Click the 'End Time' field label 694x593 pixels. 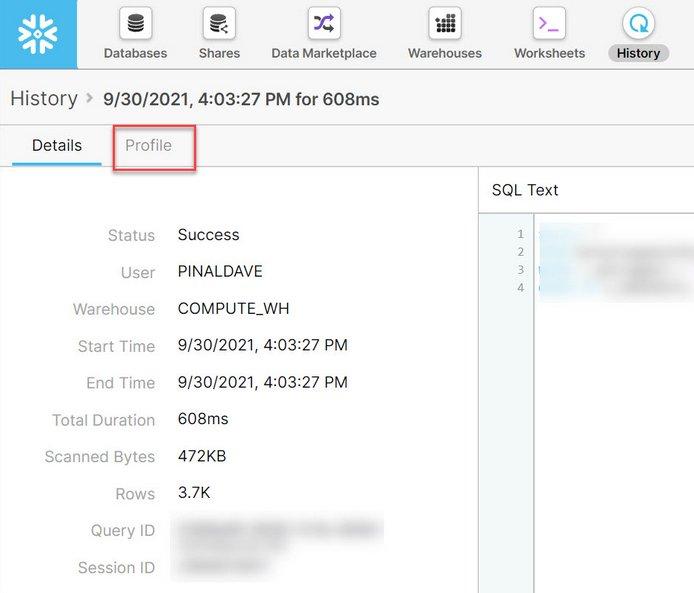pos(121,383)
